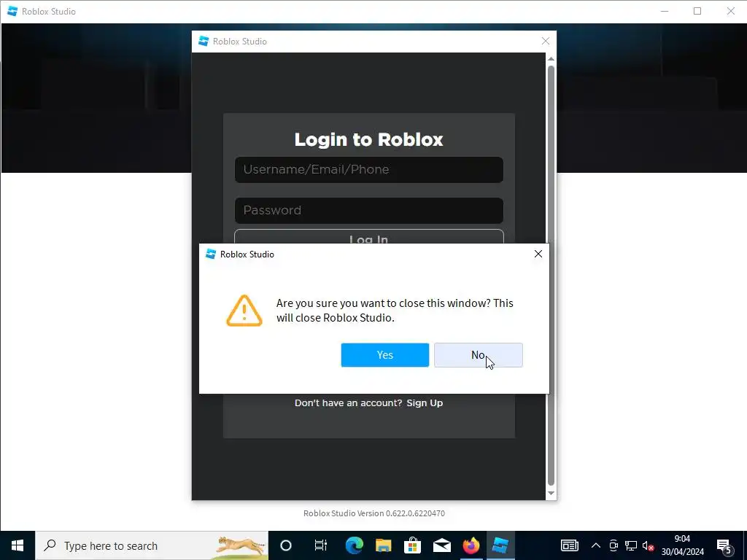The width and height of the screenshot is (747, 560).
Task: Click the Roblox logo in login window title
Action: (x=204, y=42)
